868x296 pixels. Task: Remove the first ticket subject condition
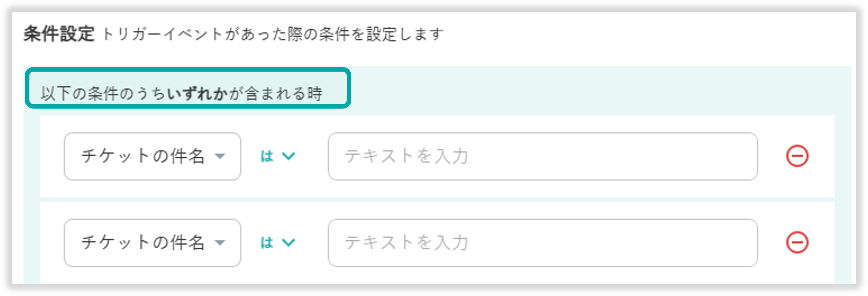[x=797, y=156]
